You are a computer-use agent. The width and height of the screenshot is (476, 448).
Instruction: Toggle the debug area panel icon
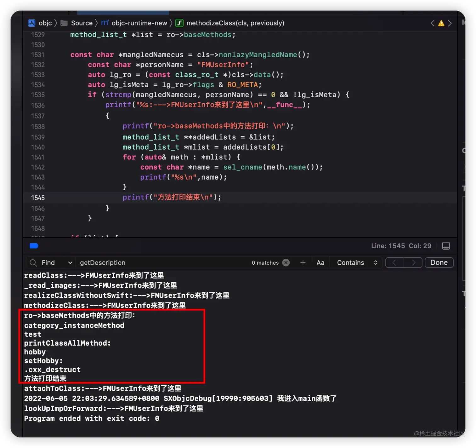point(446,246)
